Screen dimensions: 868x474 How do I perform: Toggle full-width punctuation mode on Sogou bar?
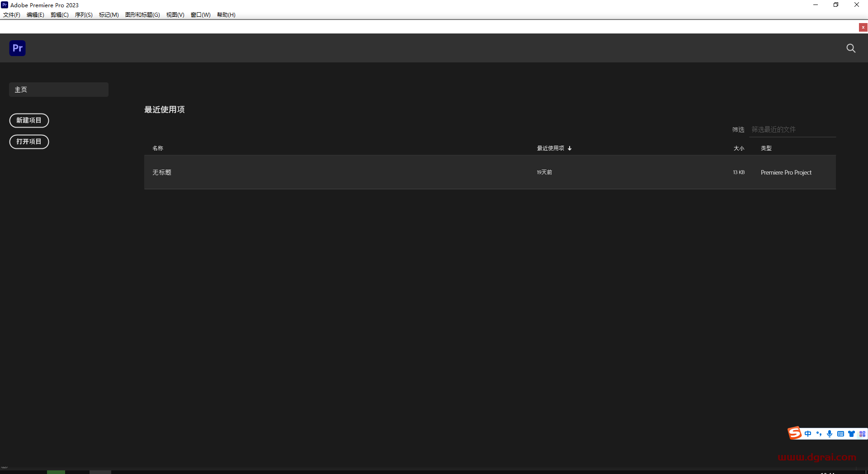[x=819, y=433]
